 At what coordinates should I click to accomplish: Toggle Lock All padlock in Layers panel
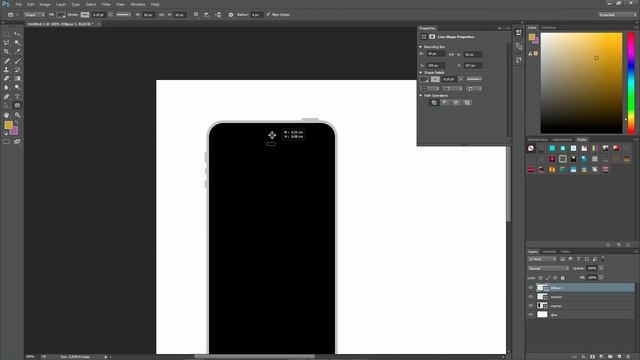click(562, 278)
